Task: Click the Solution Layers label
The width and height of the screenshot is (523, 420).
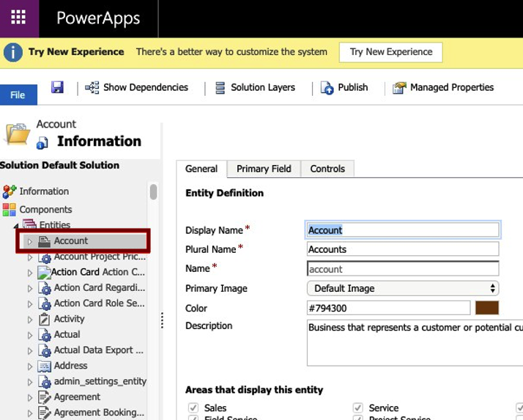Action: pyautogui.click(x=263, y=87)
